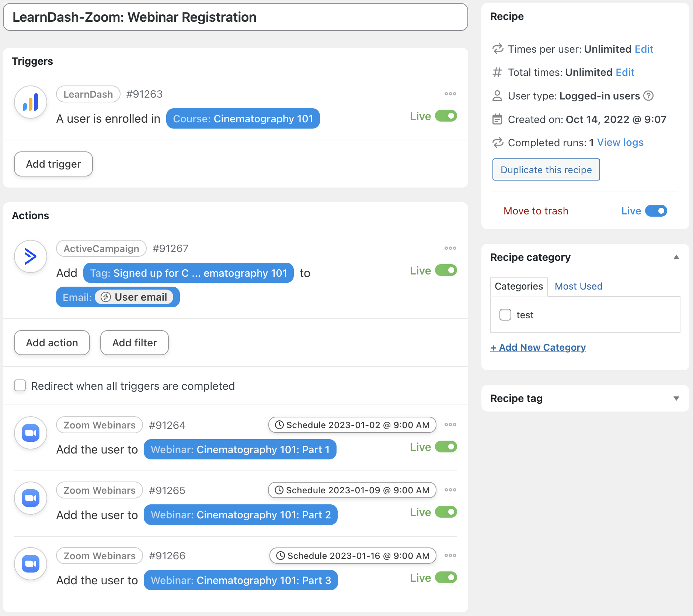The height and width of the screenshot is (616, 693).
Task: Toggle Live switch for Webinar Part 2 action
Action: pyautogui.click(x=446, y=512)
